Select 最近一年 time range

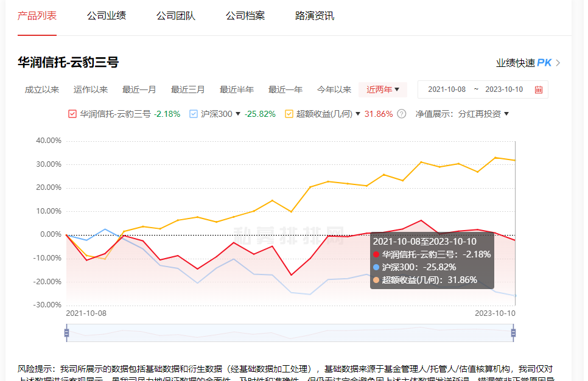285,89
